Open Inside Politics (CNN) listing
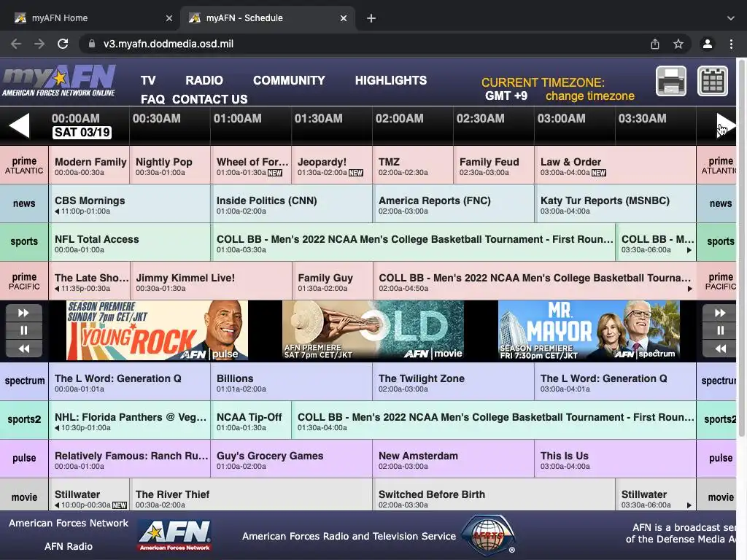 (x=292, y=204)
